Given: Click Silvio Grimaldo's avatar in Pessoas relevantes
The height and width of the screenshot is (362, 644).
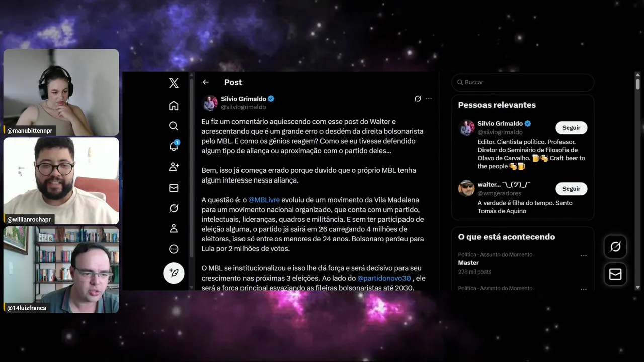Looking at the screenshot, I should (x=466, y=128).
